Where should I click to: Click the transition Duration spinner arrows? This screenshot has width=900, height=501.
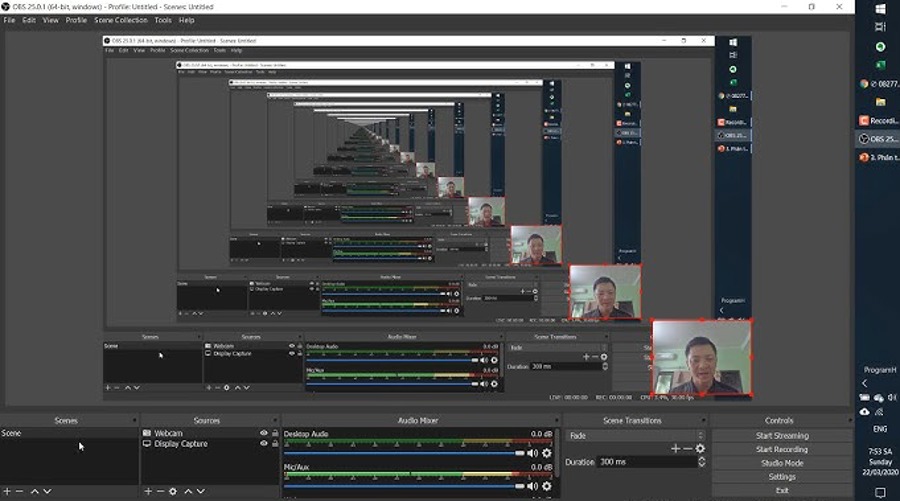point(701,462)
